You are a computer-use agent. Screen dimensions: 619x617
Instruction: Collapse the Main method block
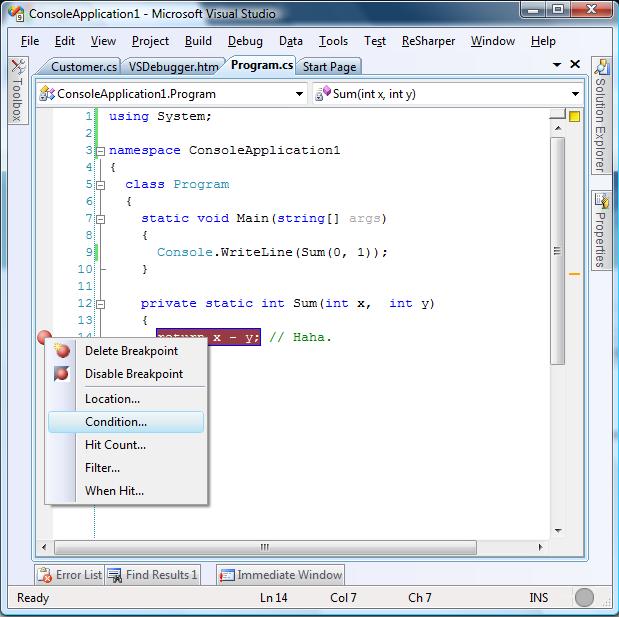coord(101,219)
